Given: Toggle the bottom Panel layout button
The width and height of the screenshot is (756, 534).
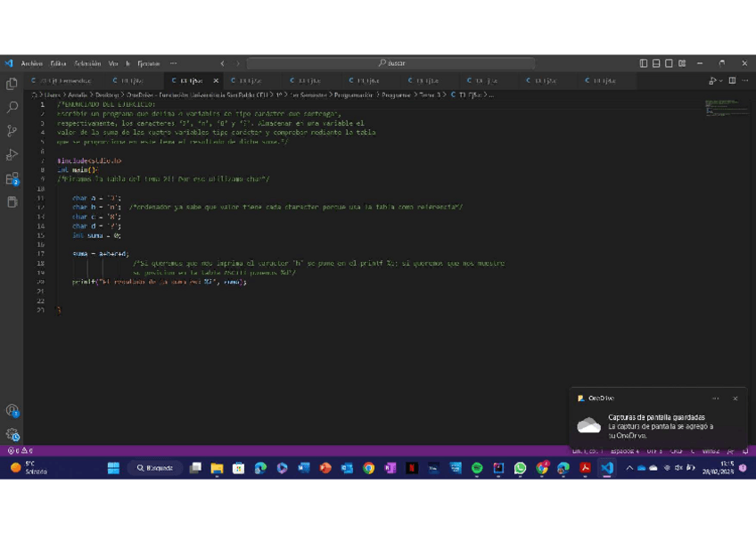Looking at the screenshot, I should point(656,63).
